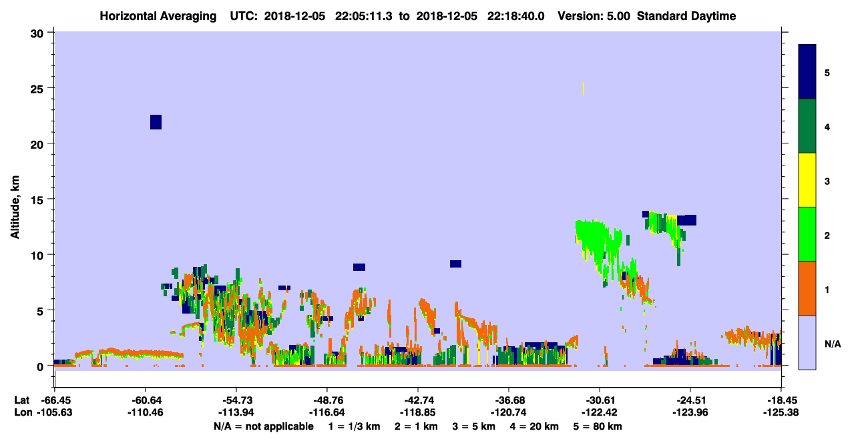Click the colorbar label 'N/A'
The height and width of the screenshot is (445, 868).
pos(832,344)
